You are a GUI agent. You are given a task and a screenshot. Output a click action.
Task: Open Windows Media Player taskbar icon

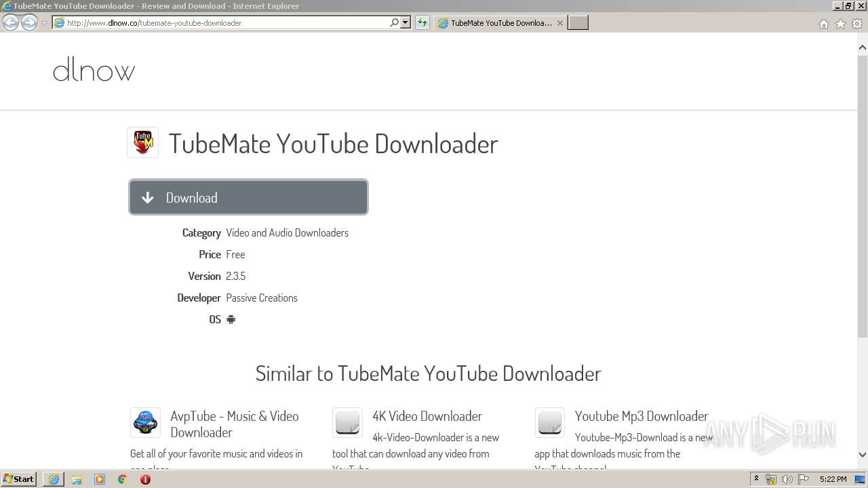click(x=100, y=479)
